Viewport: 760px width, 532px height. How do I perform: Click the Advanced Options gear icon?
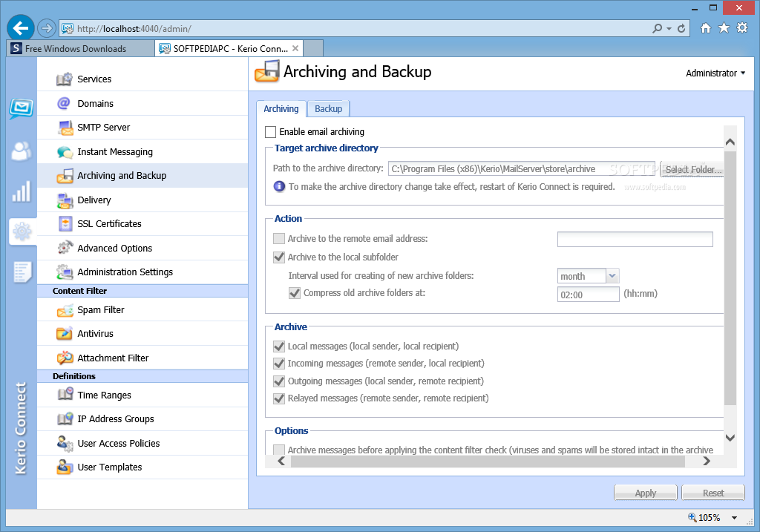click(x=65, y=248)
